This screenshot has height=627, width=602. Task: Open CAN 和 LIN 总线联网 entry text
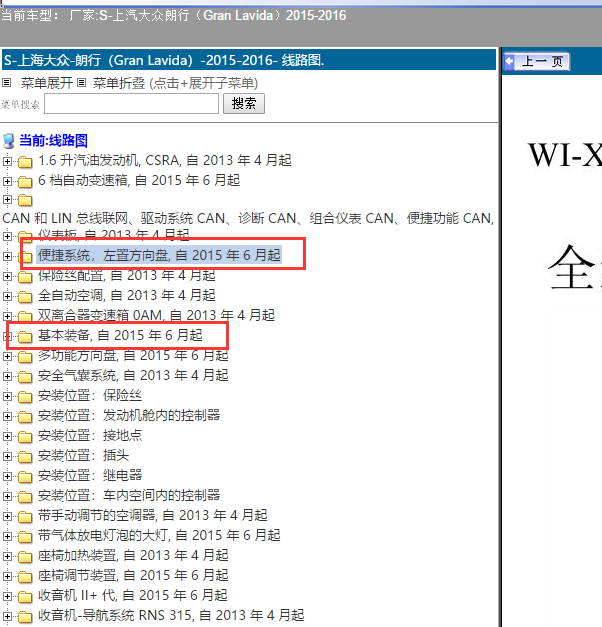click(248, 218)
